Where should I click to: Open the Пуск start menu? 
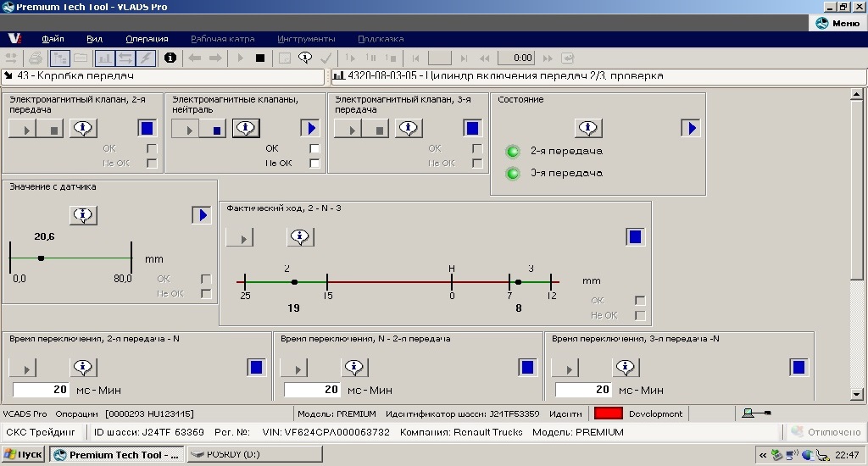(23, 454)
